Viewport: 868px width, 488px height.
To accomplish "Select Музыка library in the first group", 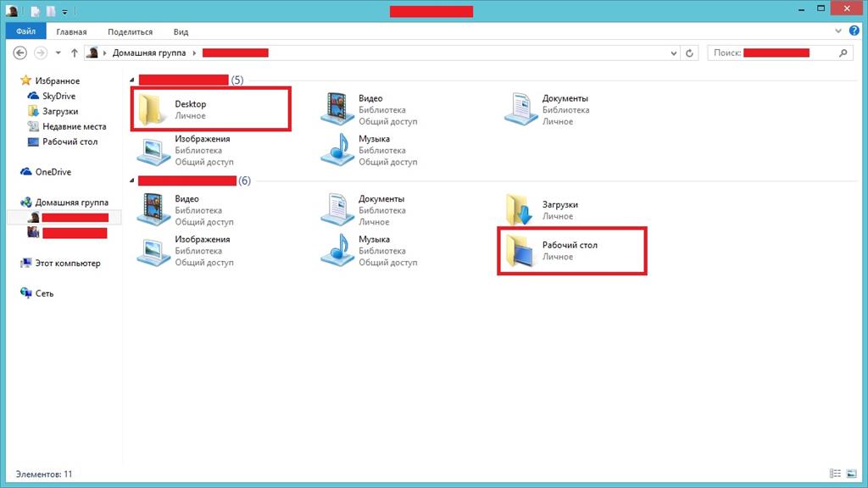I will (369, 150).
